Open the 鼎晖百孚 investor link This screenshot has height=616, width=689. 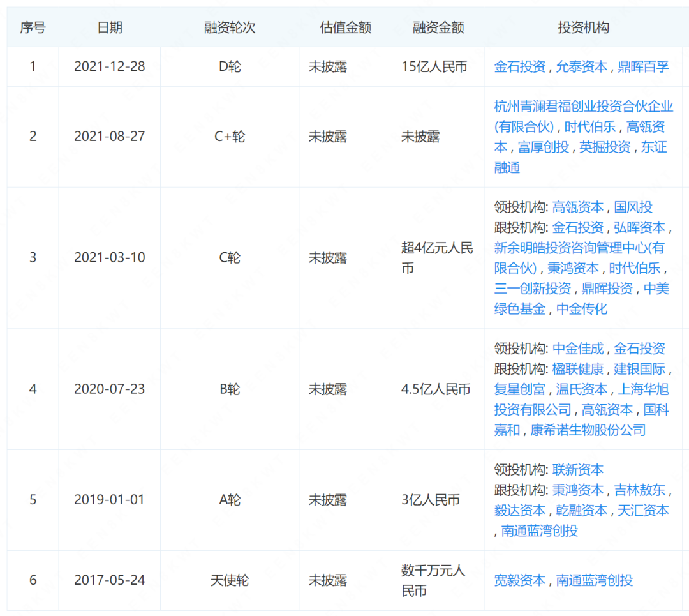[643, 67]
